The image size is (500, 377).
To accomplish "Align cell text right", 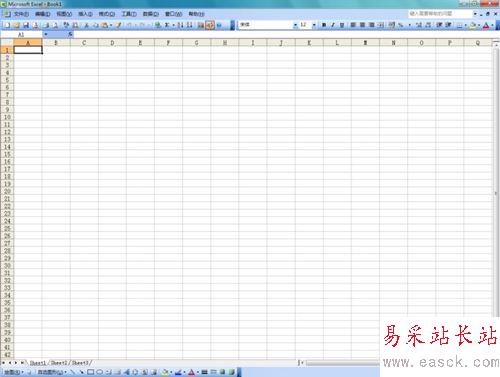I will tap(372, 25).
